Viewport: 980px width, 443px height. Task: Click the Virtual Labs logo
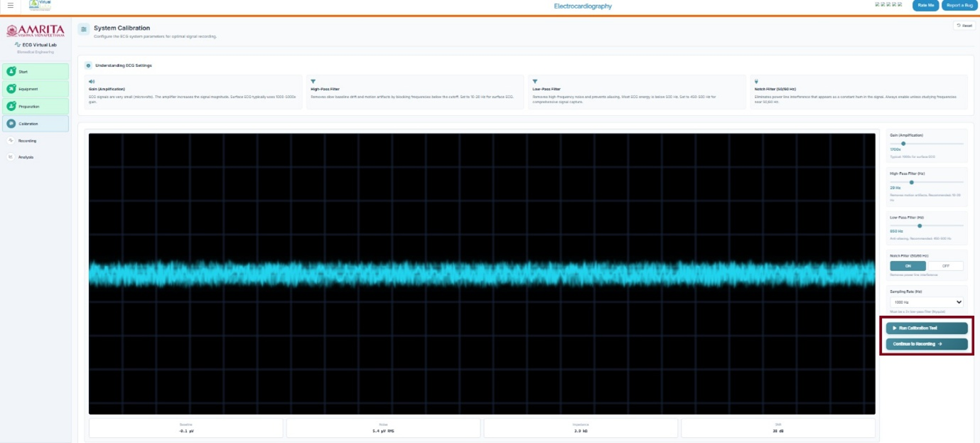tap(40, 5)
